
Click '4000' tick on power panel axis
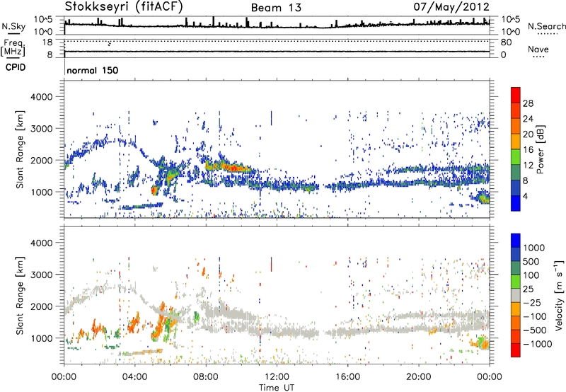[x=41, y=97]
